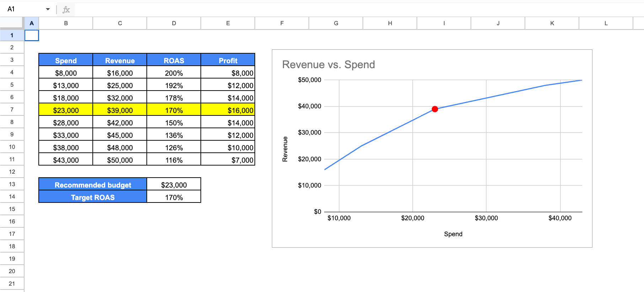Screen dimensions: 644x292
Task: Select the 136% ROAS cell
Action: coord(174,135)
